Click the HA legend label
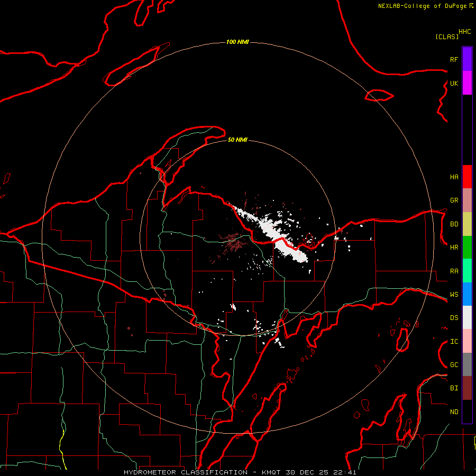 454,177
